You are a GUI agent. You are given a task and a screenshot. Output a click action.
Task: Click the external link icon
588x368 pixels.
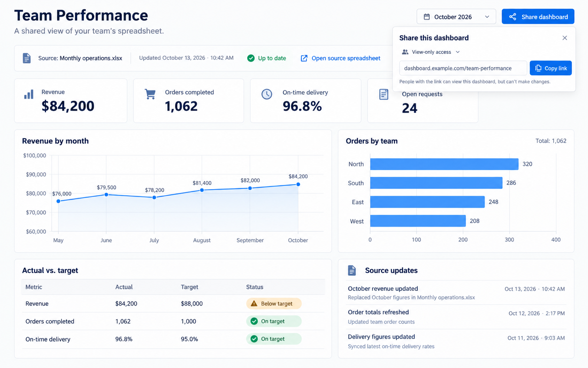304,58
